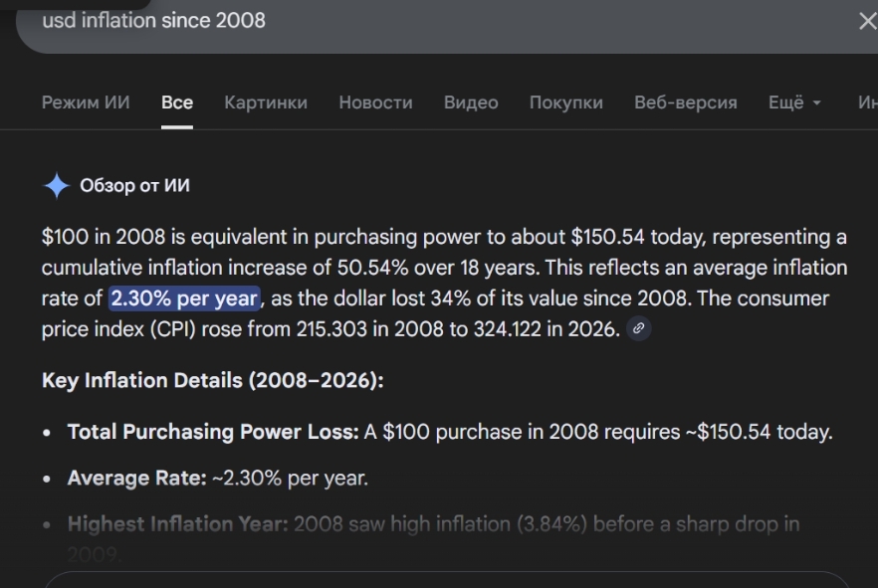Go to the Новости tab

(375, 102)
